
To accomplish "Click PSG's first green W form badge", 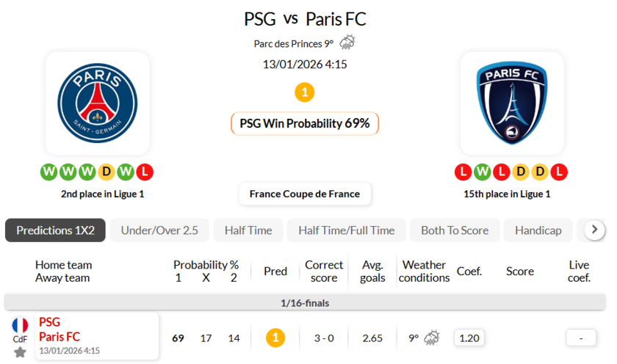I will point(49,172).
